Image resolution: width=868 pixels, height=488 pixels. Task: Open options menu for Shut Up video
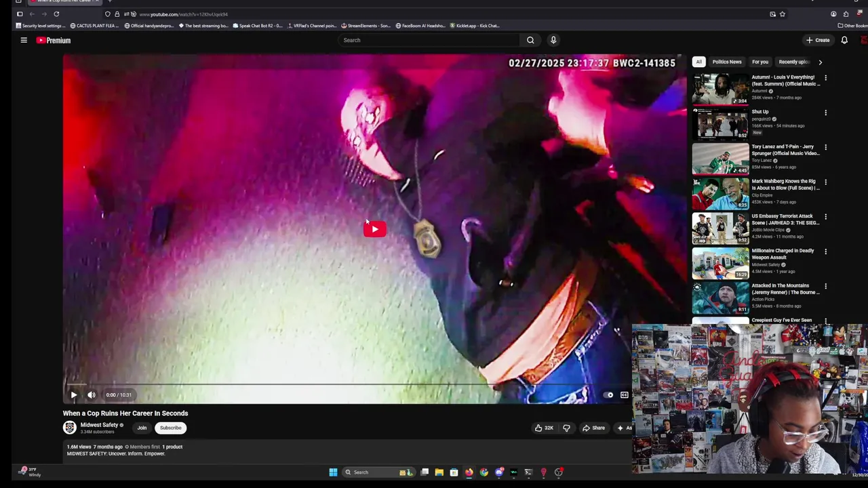(x=825, y=113)
